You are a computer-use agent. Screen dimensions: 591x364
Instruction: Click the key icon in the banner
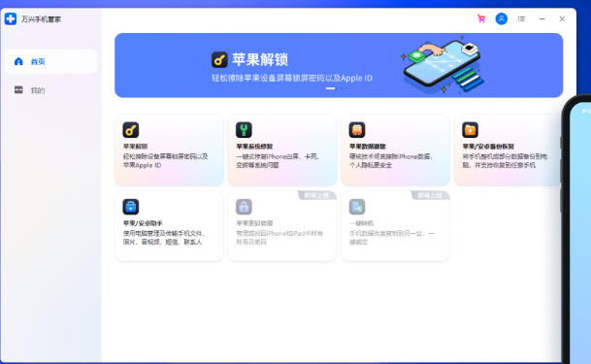coord(219,59)
